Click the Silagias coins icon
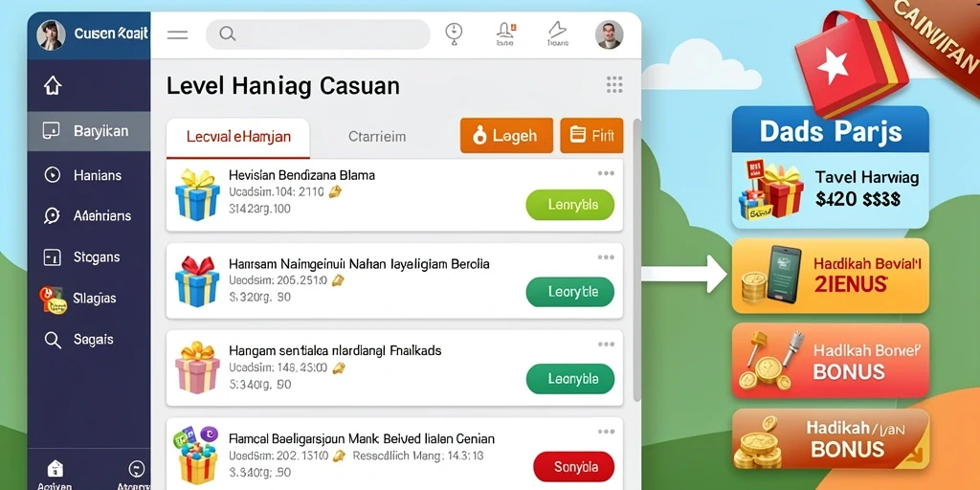Screen dimensions: 980x490 [53, 300]
